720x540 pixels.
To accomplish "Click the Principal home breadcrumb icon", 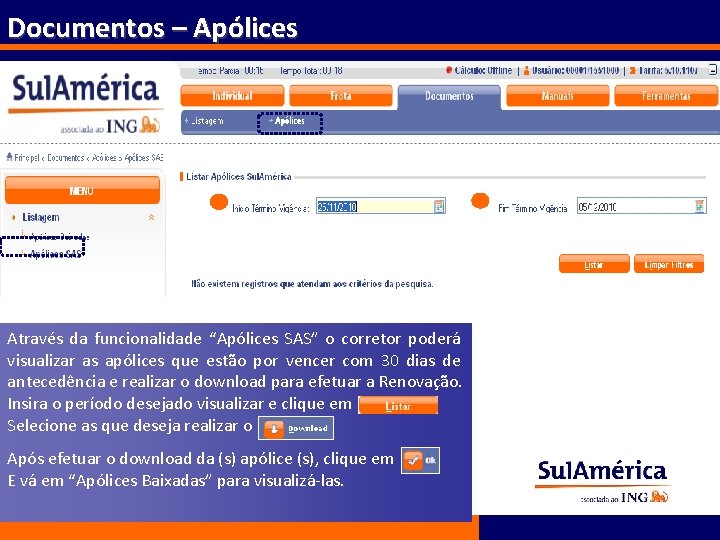I will [x=9, y=157].
